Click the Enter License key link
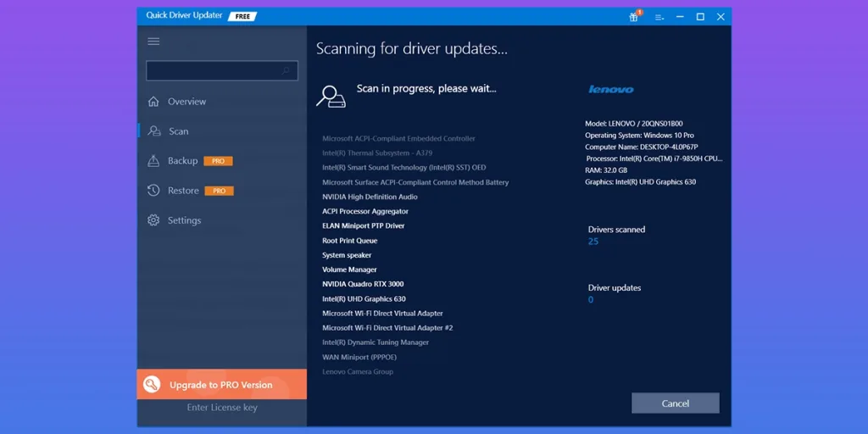This screenshot has width=868, height=434. tap(222, 408)
